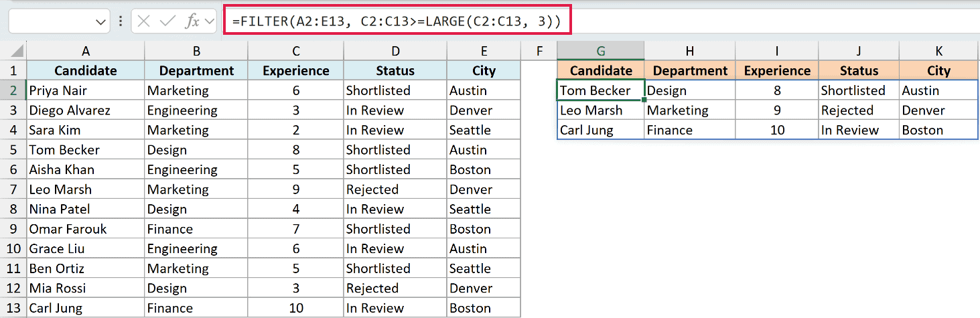Screen dimensions: 980x318
Task: Select column A header
Action: [x=86, y=51]
